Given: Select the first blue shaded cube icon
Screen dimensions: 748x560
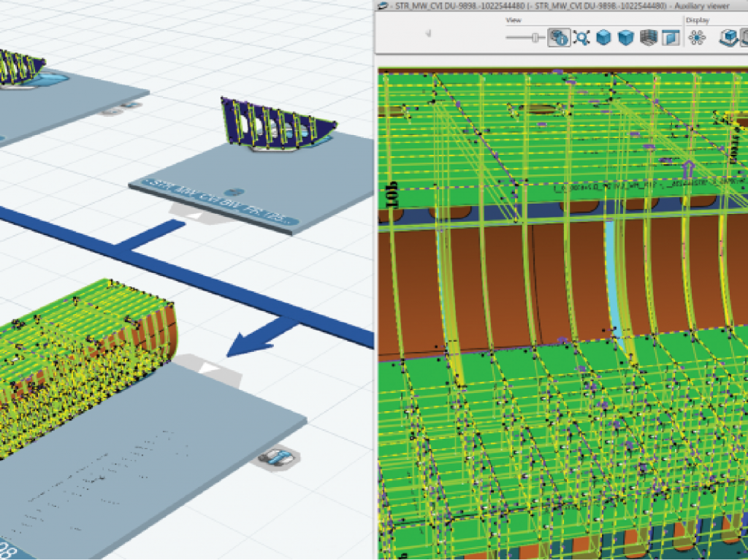Looking at the screenshot, I should (603, 38).
